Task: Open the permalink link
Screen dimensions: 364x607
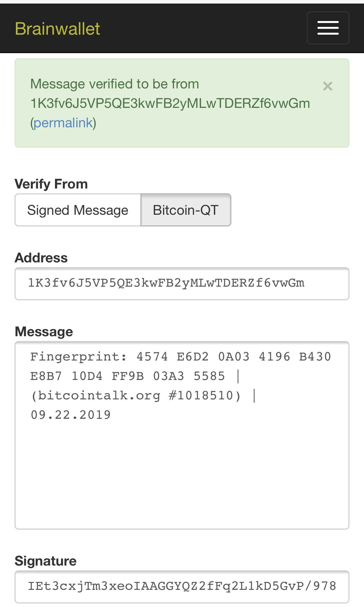Action: (63, 123)
